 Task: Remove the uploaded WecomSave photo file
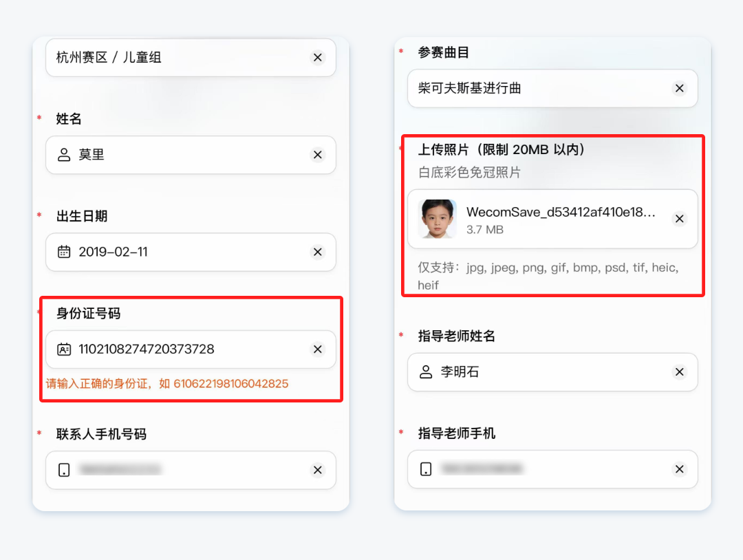pyautogui.click(x=679, y=219)
